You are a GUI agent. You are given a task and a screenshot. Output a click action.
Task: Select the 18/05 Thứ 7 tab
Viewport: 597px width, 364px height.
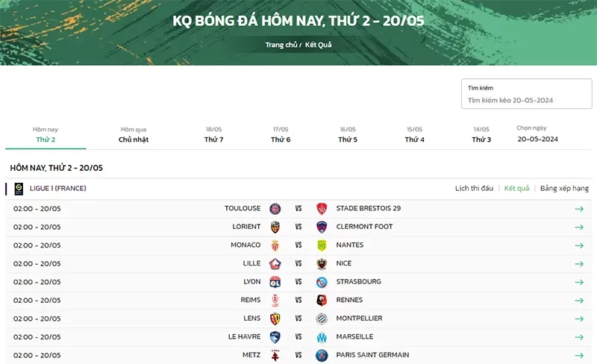tap(214, 134)
